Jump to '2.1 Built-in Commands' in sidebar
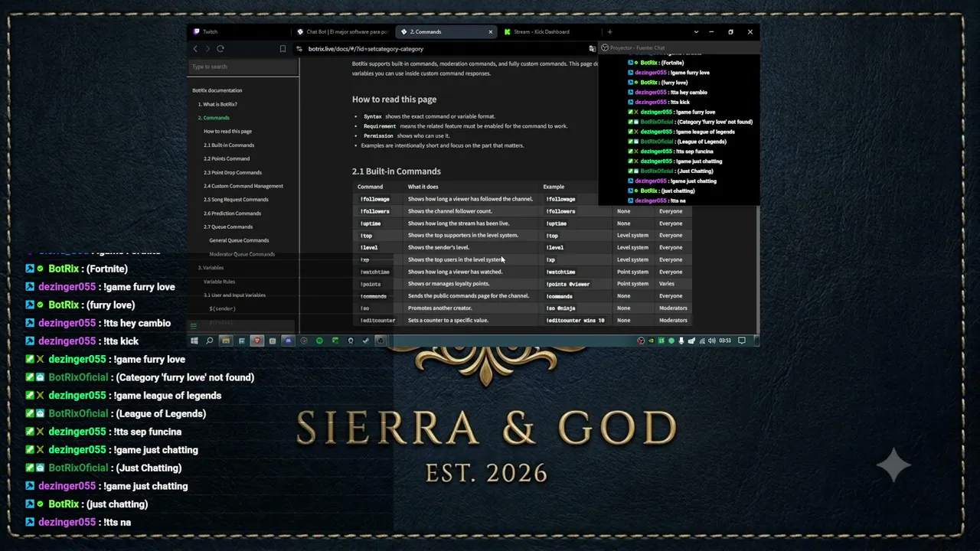The image size is (980, 551). pyautogui.click(x=229, y=145)
